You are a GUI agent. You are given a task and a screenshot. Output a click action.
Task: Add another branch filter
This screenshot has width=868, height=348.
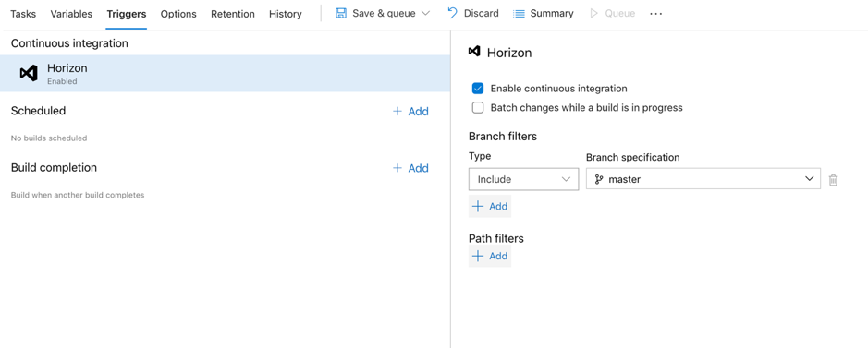click(x=490, y=206)
